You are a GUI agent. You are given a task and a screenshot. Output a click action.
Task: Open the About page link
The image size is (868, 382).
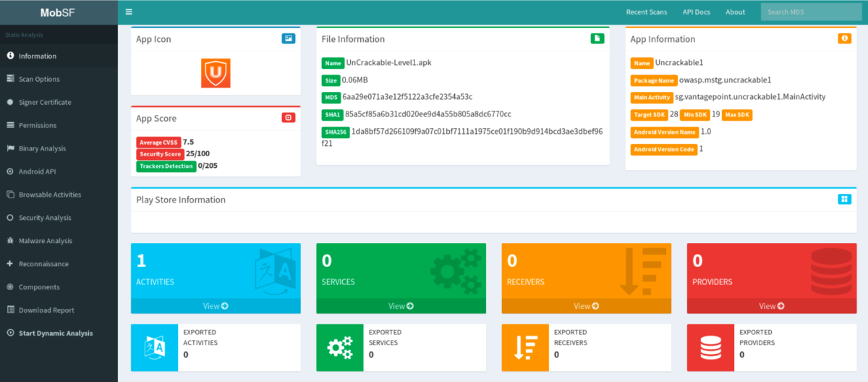(736, 12)
